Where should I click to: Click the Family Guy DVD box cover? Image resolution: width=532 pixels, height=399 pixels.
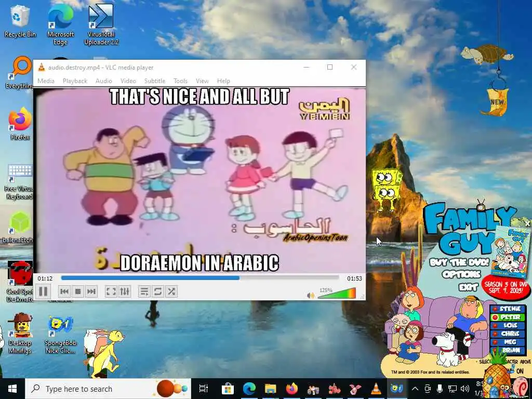(x=511, y=253)
